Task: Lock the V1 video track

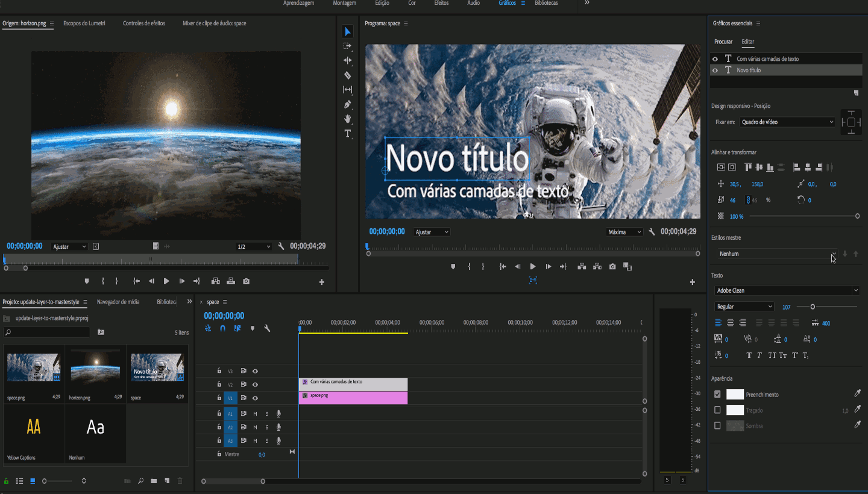Action: click(219, 398)
